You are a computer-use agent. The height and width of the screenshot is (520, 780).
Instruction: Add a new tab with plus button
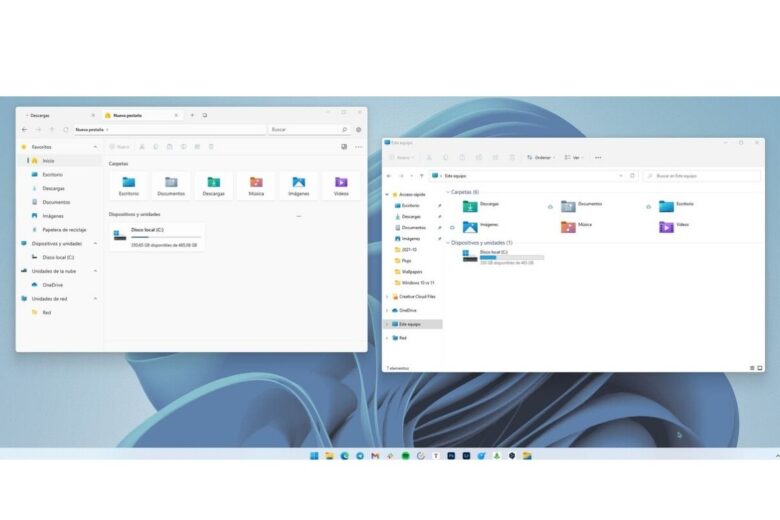coord(192,115)
